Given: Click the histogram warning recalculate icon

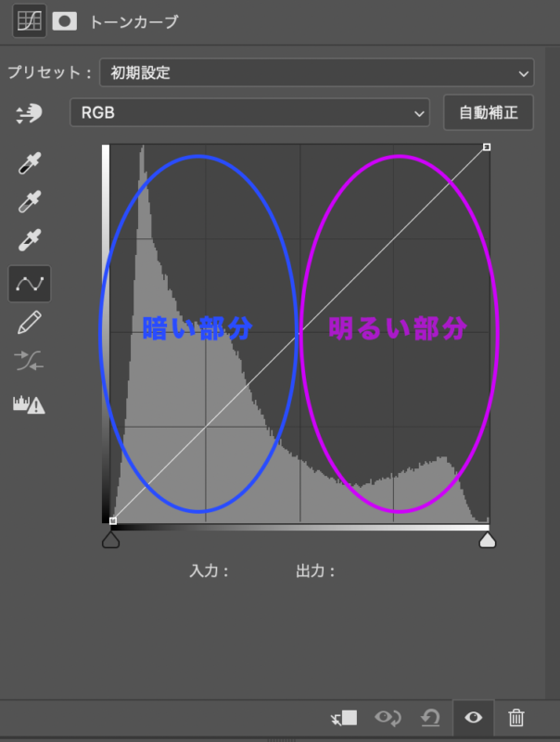Looking at the screenshot, I should [29, 405].
